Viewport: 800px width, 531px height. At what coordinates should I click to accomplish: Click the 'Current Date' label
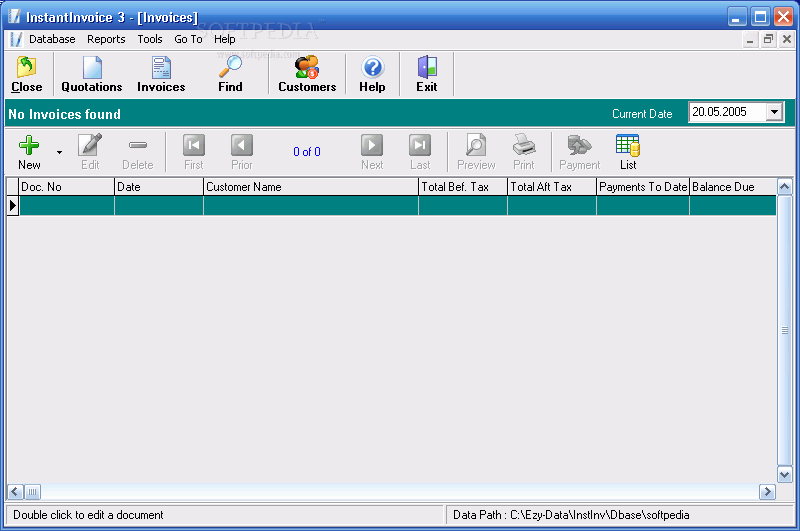click(x=642, y=114)
